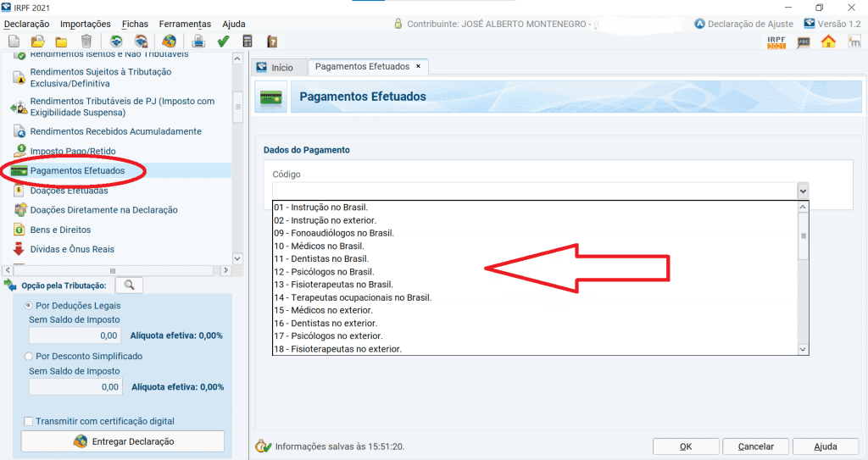Click the globe transmit icon in toolbar
Screen dimensions: 868x460
(x=170, y=41)
